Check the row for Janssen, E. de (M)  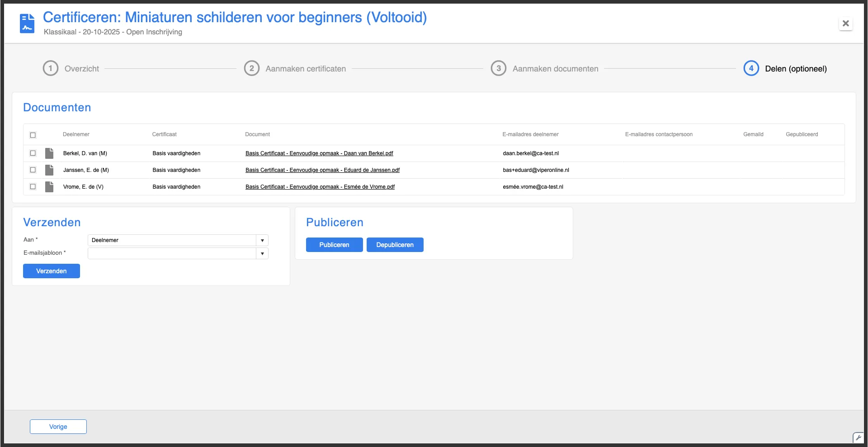(33, 170)
